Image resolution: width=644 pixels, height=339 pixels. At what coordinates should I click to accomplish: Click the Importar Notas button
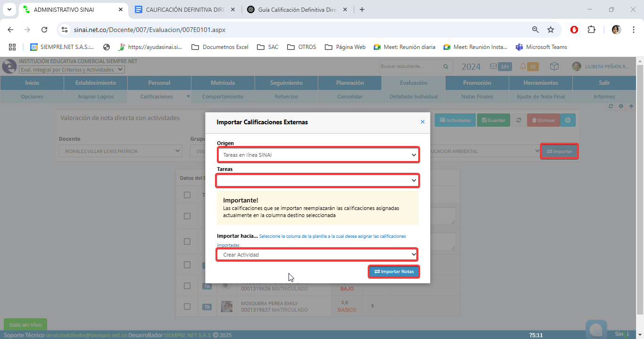(394, 272)
